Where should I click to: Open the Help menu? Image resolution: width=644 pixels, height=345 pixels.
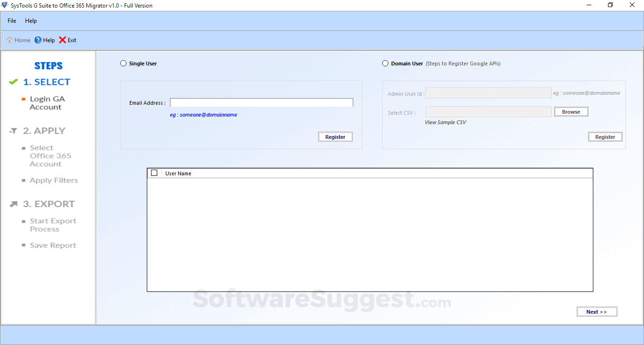coord(31,21)
